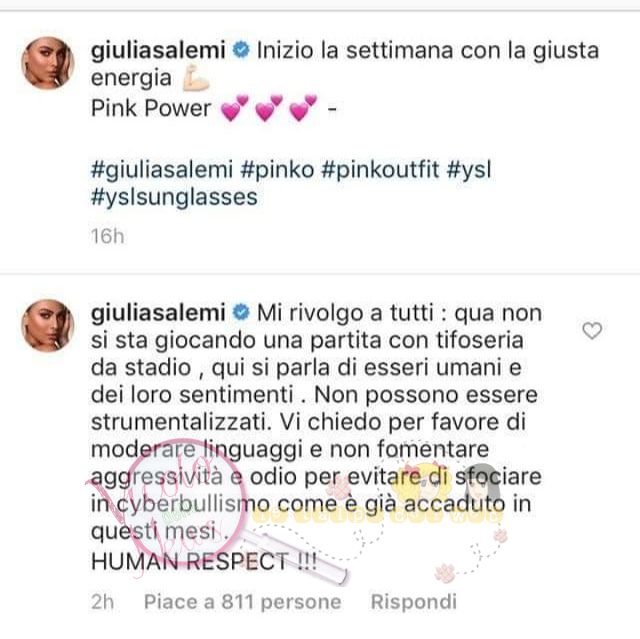The image size is (640, 639).
Task: Tap the verified badge in comment
Action: [241, 313]
